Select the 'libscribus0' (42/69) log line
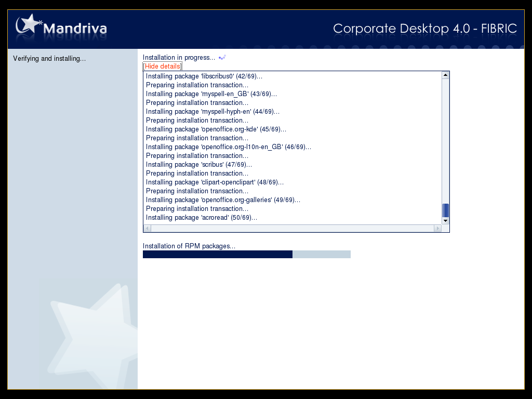This screenshot has height=399, width=532. click(204, 76)
